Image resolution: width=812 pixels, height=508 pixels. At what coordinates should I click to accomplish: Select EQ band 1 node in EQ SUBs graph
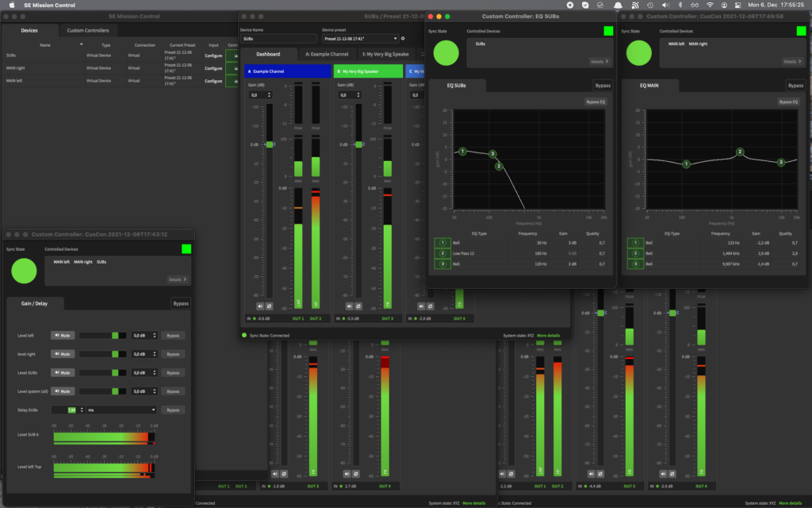(462, 151)
